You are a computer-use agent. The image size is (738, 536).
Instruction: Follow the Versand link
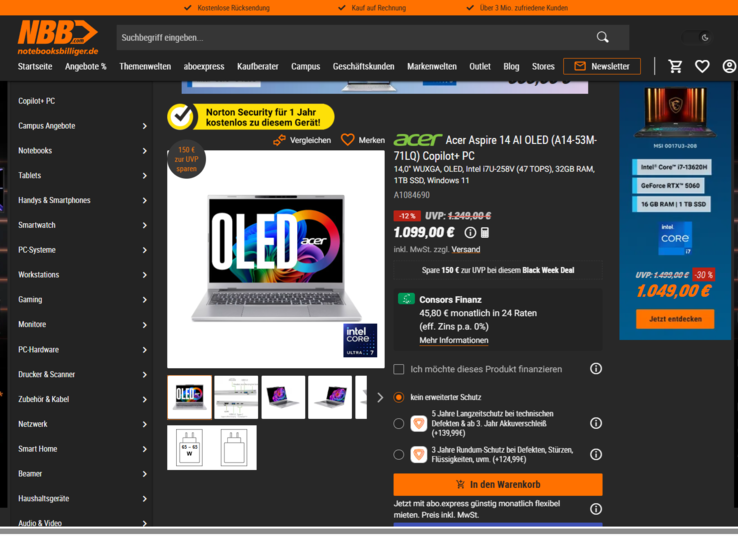(x=465, y=249)
